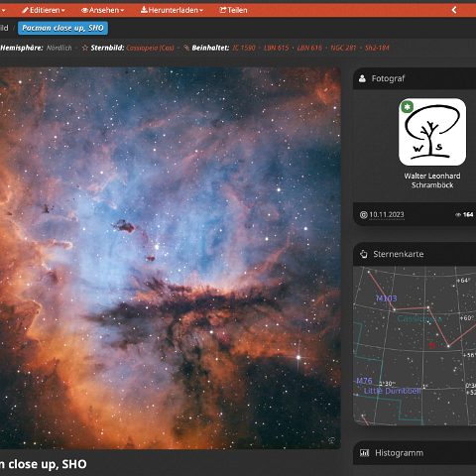Screen dimensions: 476x476
Task: Open the Herunterladen dropdown menu
Action: (172, 10)
